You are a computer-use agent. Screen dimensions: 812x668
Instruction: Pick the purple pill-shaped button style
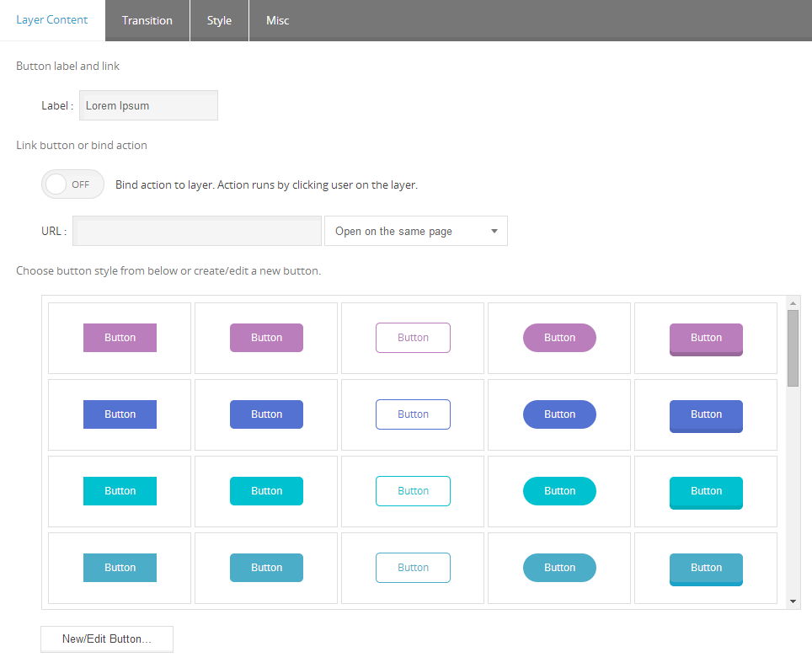click(559, 338)
